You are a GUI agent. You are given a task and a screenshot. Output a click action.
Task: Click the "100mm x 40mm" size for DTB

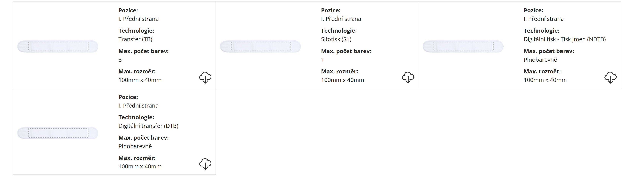[140, 167]
